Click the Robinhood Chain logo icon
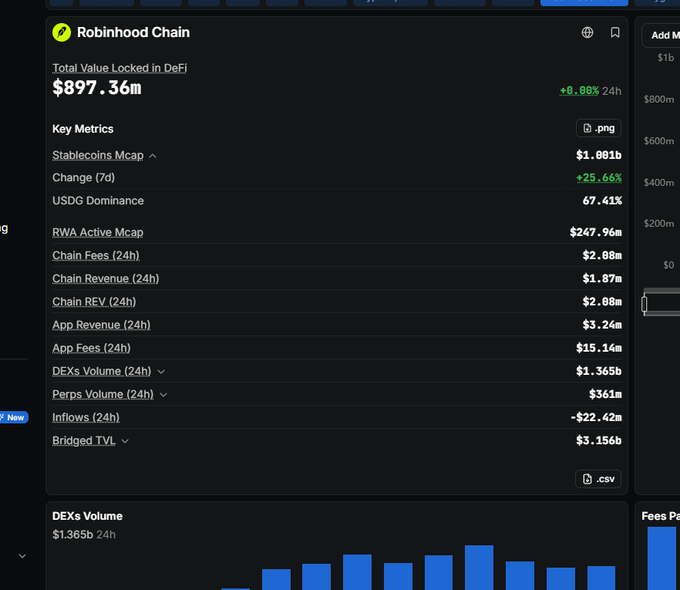Image resolution: width=680 pixels, height=590 pixels. (62, 33)
